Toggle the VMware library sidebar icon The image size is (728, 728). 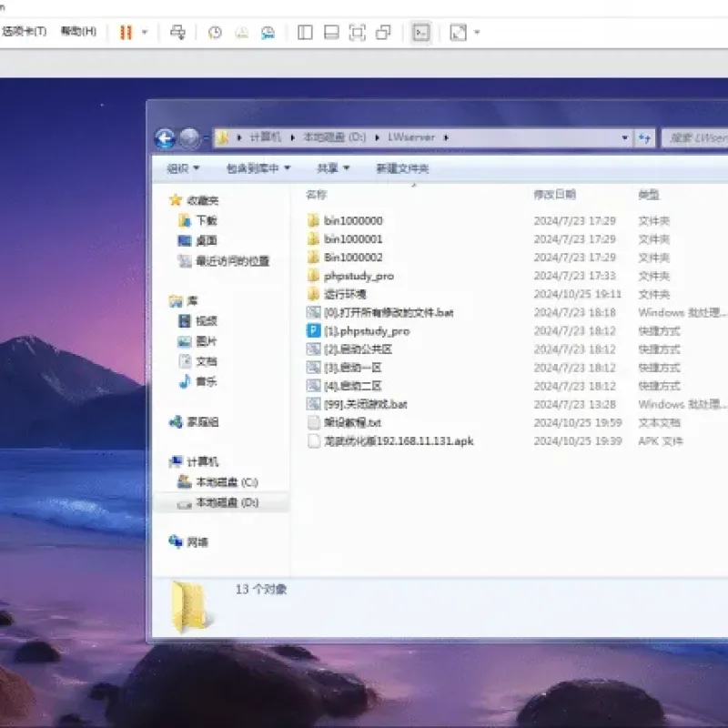pos(305,33)
